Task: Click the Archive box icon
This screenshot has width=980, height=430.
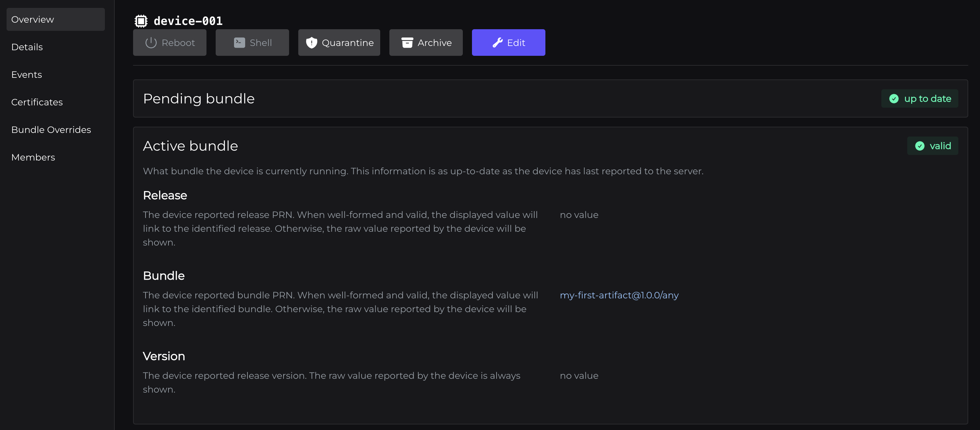Action: coord(407,43)
